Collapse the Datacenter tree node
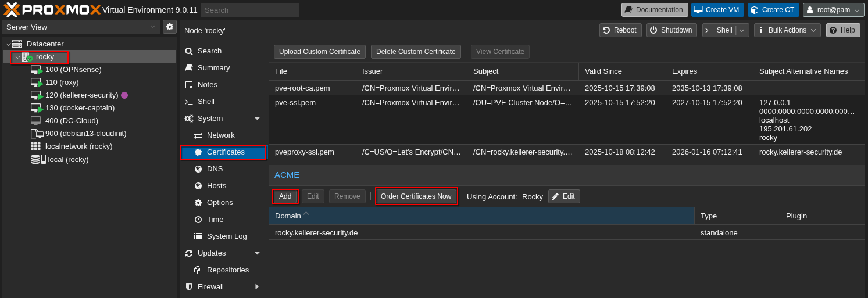The image size is (868, 298). [8, 44]
